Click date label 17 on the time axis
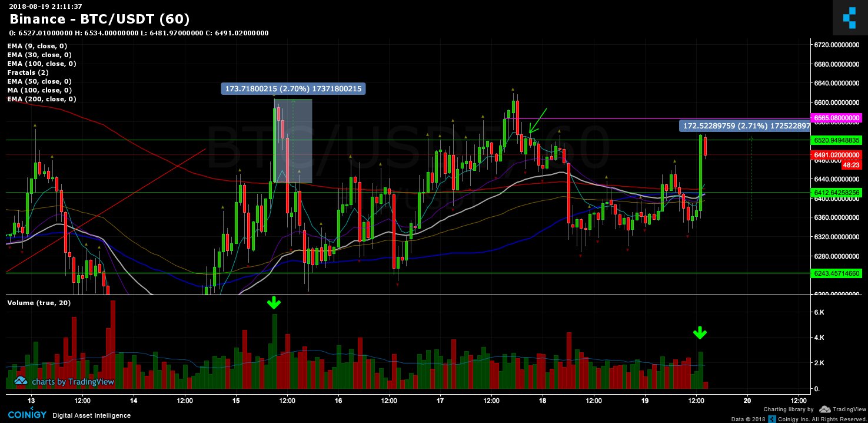Image resolution: width=868 pixels, height=423 pixels. [440, 400]
